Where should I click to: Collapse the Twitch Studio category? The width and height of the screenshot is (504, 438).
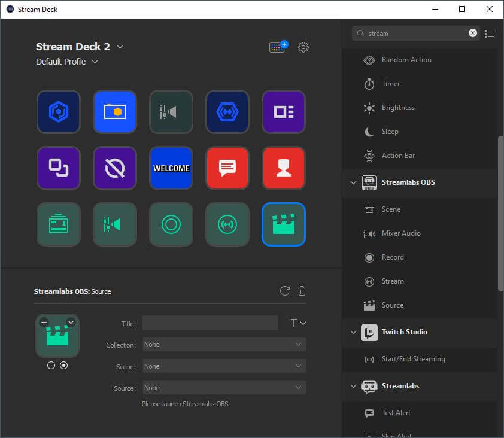[x=353, y=332]
